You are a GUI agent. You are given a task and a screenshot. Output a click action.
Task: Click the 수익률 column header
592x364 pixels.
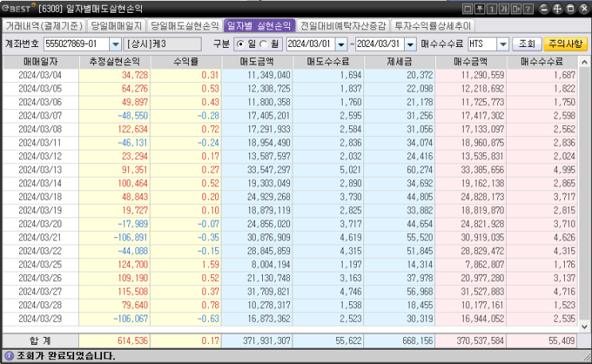186,62
